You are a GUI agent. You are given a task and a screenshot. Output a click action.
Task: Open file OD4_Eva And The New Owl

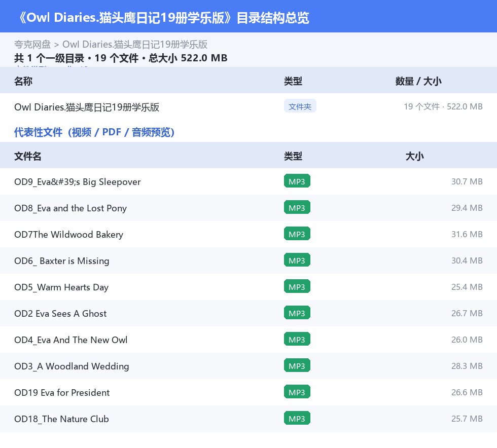[70, 340]
